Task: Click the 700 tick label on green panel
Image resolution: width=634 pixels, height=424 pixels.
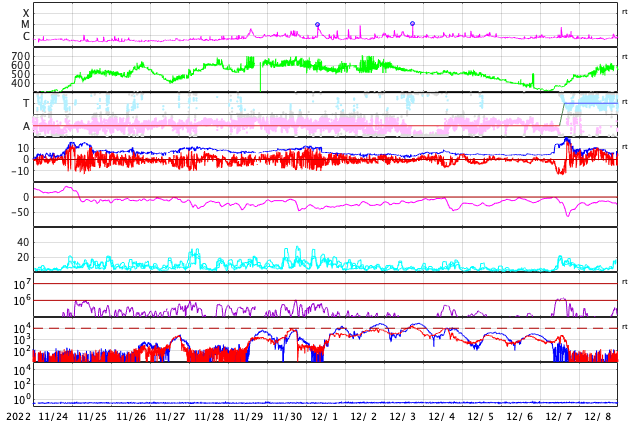Action: (21, 56)
